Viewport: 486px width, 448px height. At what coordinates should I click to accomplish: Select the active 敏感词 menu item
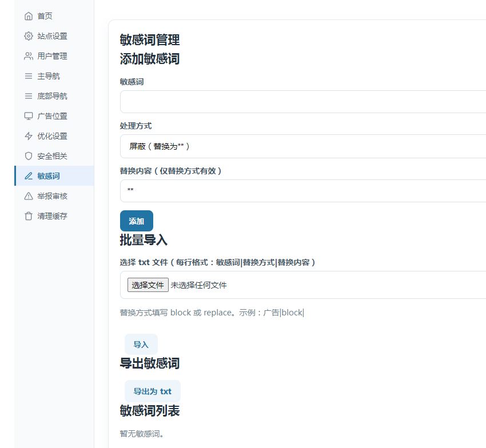click(x=54, y=176)
